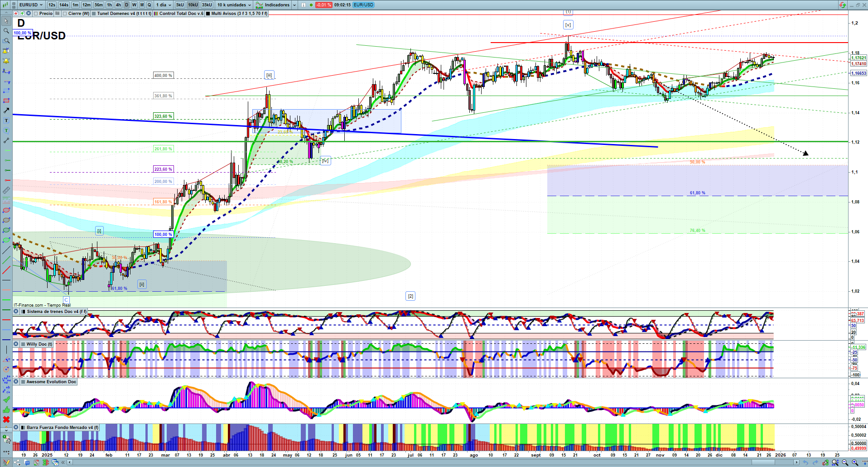Activate the magnifier zoom tool
The width and height of the screenshot is (868, 467).
[6, 31]
